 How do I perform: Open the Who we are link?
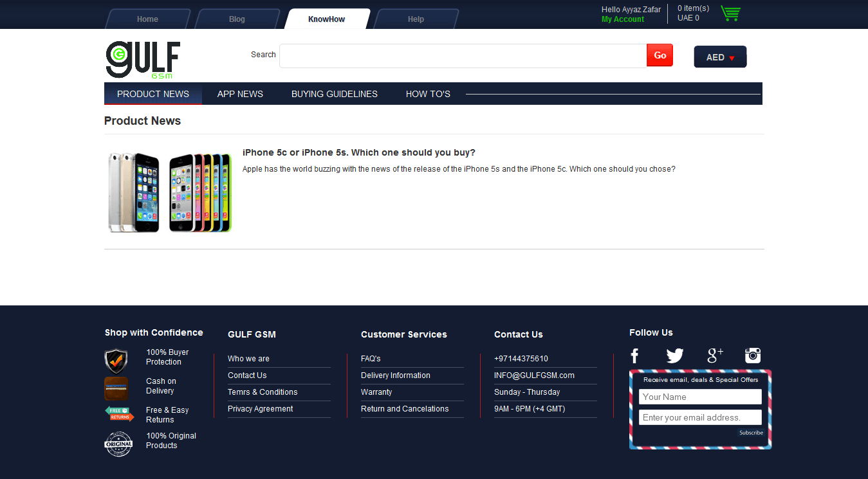(x=248, y=359)
